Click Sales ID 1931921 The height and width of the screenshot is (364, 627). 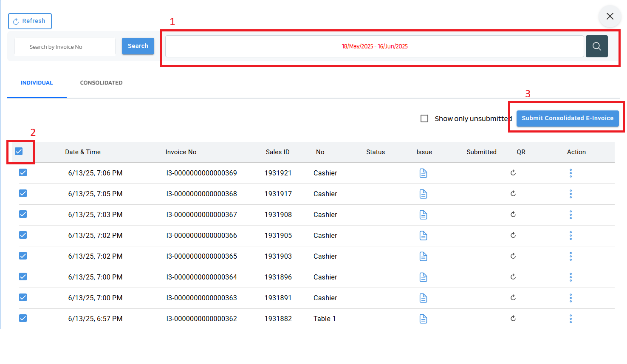tap(278, 173)
